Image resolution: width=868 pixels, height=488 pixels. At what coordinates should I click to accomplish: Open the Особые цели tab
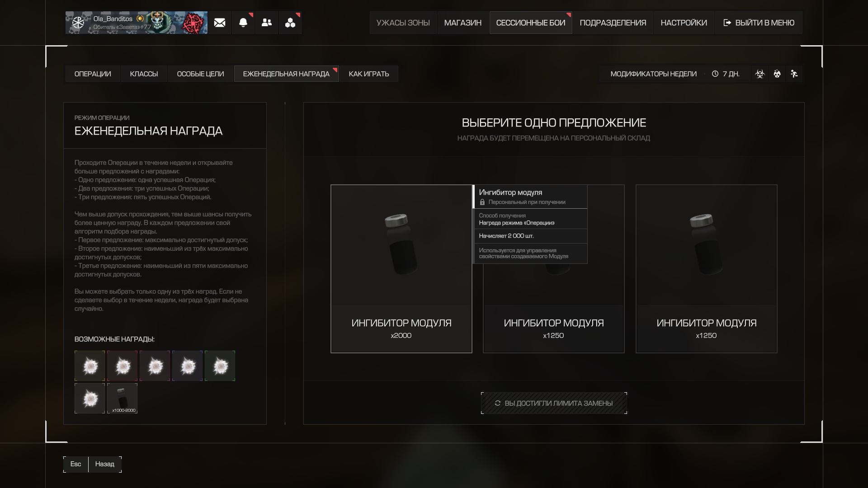click(x=200, y=74)
